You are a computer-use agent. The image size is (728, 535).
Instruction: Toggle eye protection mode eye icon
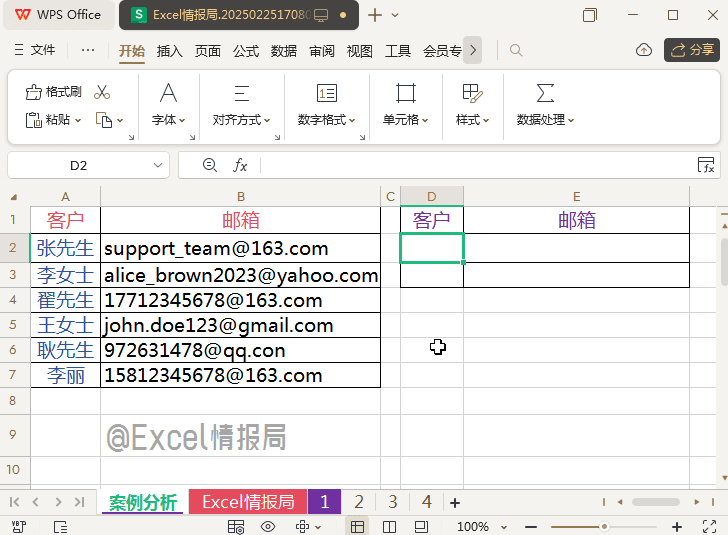[268, 526]
